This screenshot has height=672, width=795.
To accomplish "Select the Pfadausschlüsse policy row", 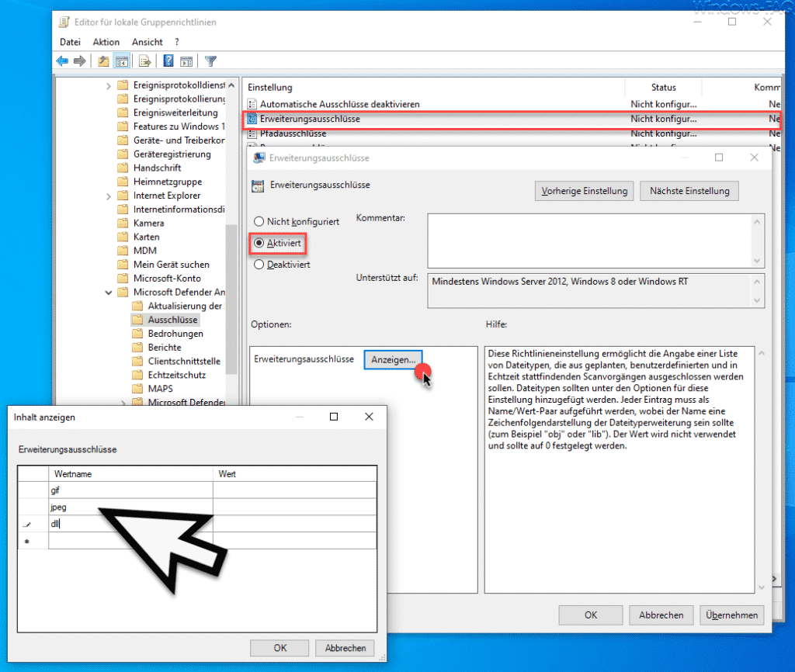I will pyautogui.click(x=512, y=133).
